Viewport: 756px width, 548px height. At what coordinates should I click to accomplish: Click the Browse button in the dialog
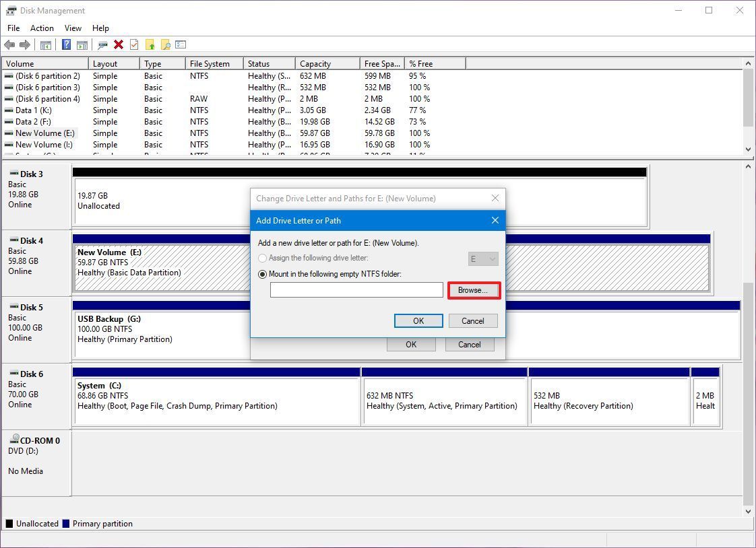[474, 289]
